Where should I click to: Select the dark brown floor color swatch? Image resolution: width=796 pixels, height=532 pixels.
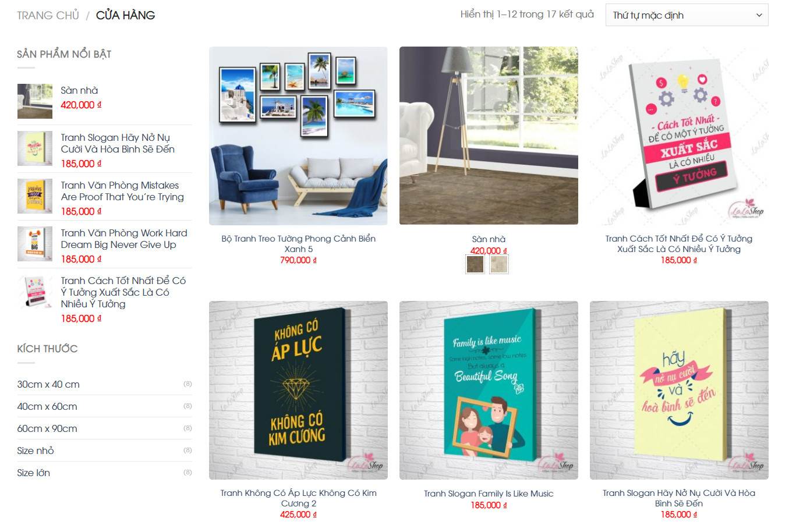coord(475,265)
